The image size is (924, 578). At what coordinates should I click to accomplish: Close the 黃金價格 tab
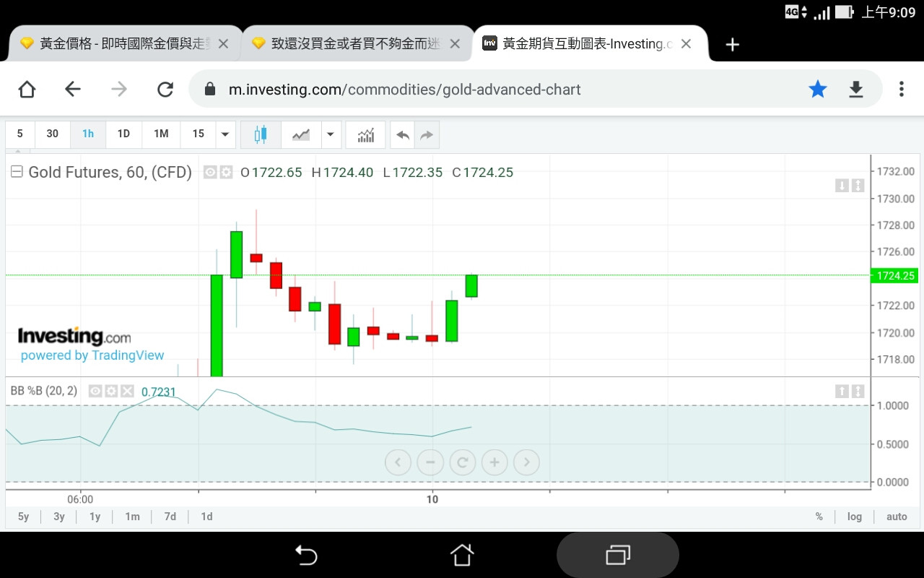[x=223, y=44]
